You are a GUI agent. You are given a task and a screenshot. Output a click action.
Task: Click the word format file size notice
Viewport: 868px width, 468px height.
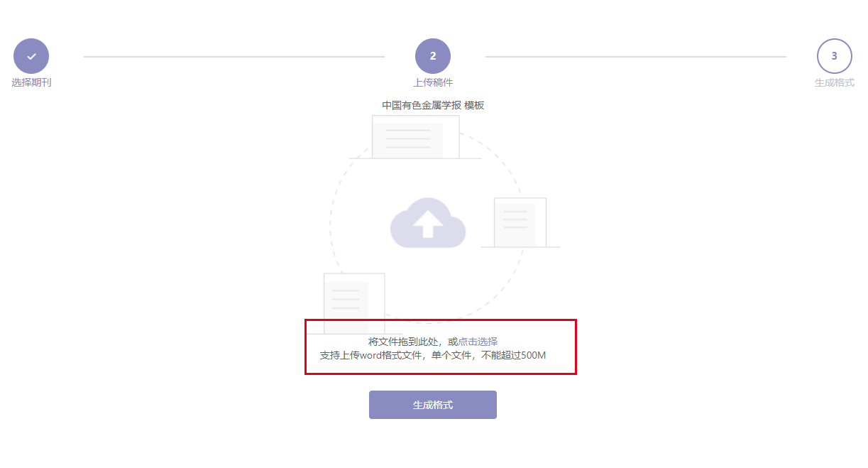click(x=433, y=355)
